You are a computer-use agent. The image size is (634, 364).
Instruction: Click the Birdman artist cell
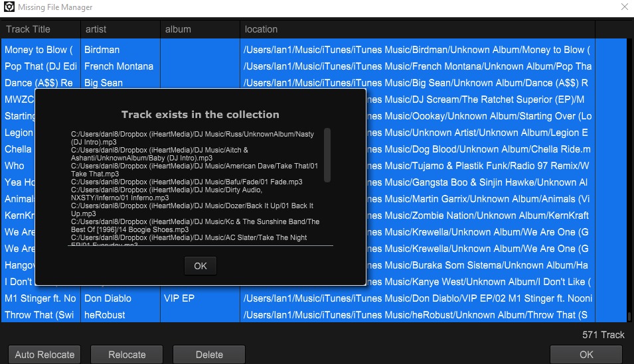[102, 50]
